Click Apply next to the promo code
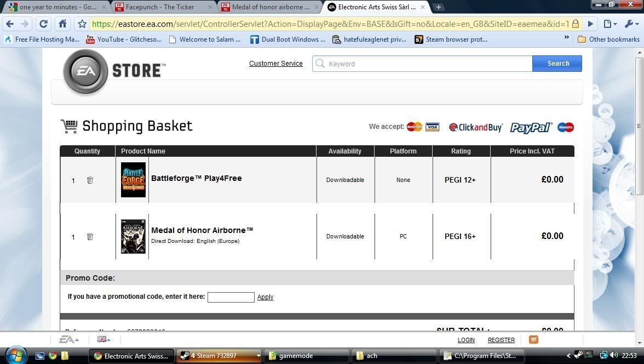The image size is (644, 364). 265,297
